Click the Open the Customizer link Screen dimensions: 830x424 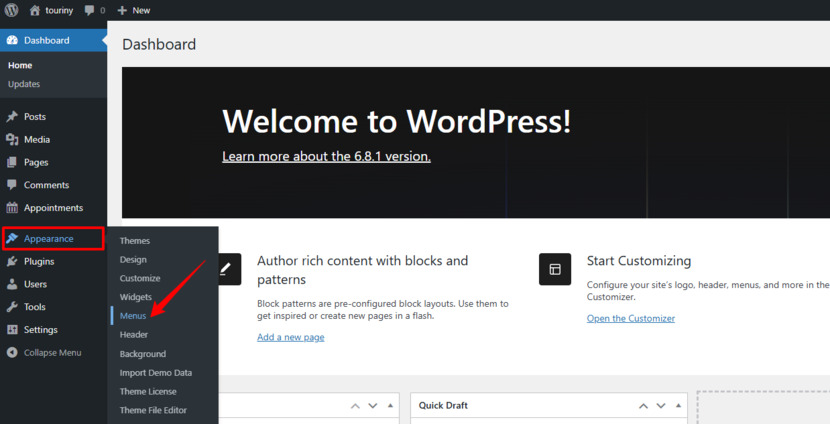coord(630,318)
